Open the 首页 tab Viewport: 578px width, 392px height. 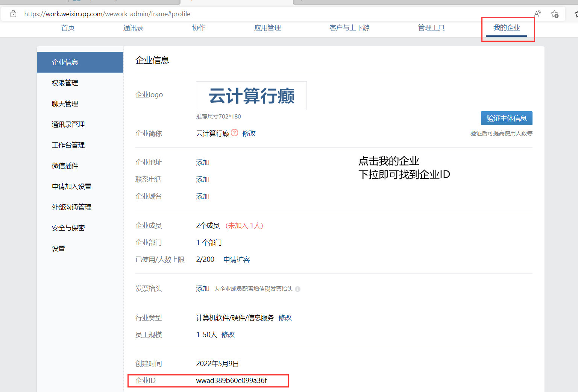pyautogui.click(x=68, y=28)
